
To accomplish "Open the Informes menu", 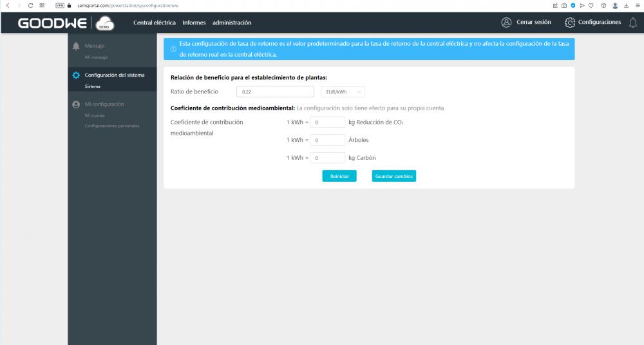I will [x=194, y=23].
